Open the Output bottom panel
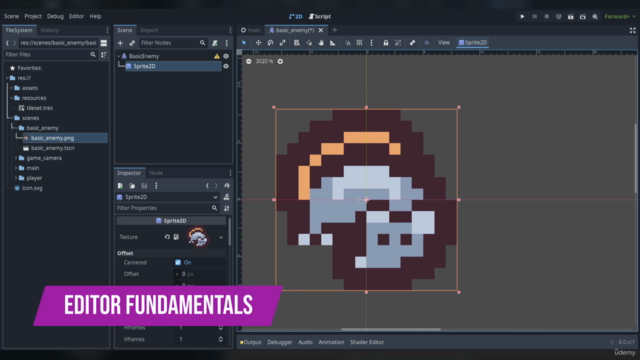640x360 pixels. coord(251,342)
